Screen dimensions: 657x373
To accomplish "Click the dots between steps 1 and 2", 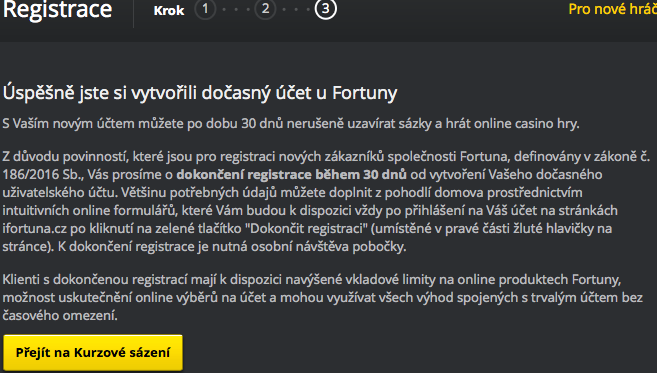I will tap(235, 9).
